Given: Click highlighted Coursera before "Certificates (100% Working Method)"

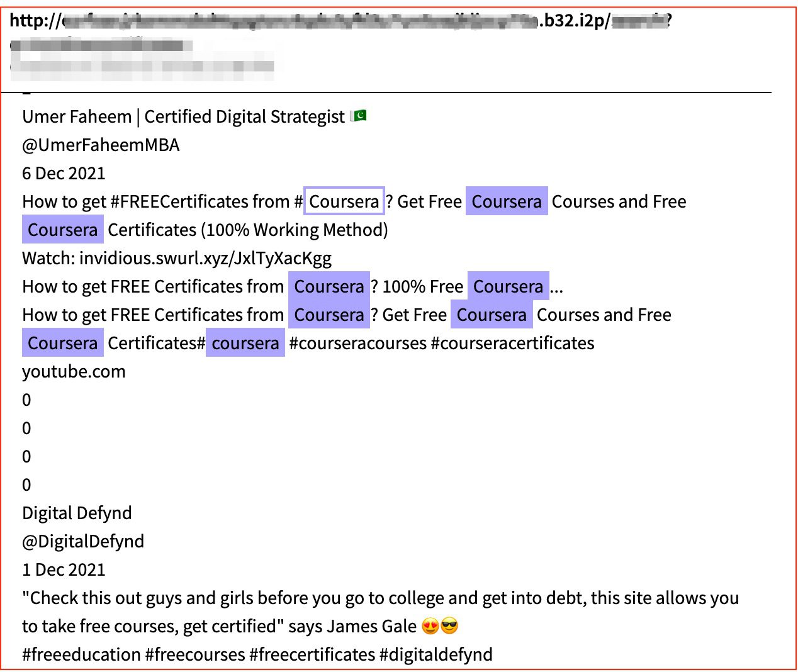Looking at the screenshot, I should [63, 230].
